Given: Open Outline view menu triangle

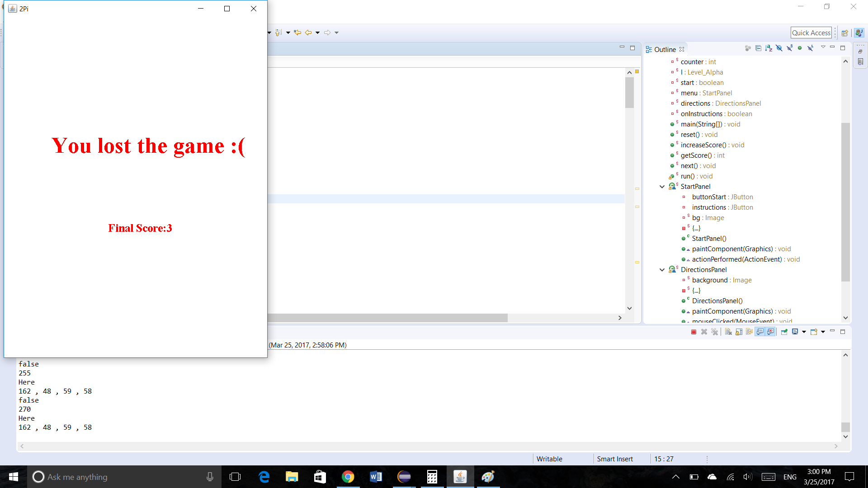Looking at the screenshot, I should point(823,47).
